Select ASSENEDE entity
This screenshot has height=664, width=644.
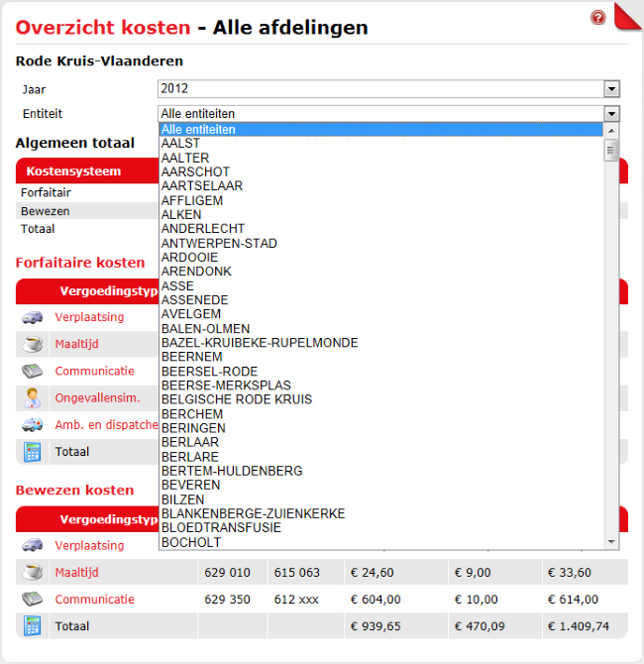click(381, 300)
